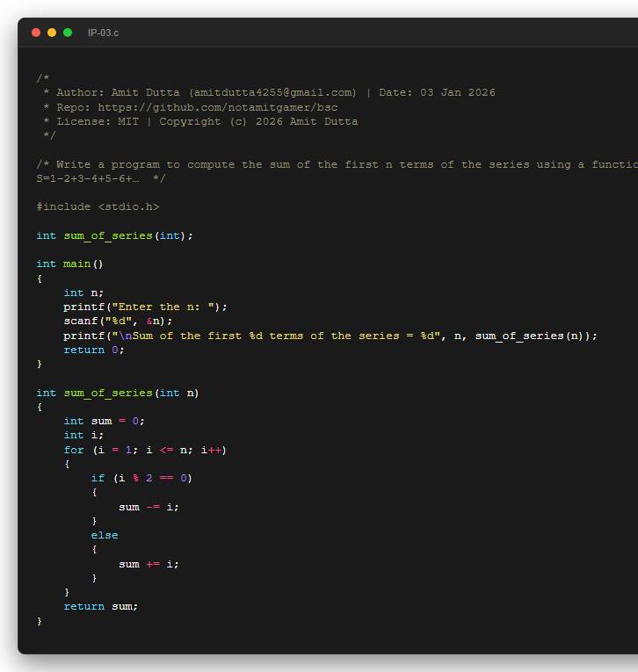This screenshot has width=638, height=672.
Task: Click the 'else' keyword
Action: (x=105, y=535)
